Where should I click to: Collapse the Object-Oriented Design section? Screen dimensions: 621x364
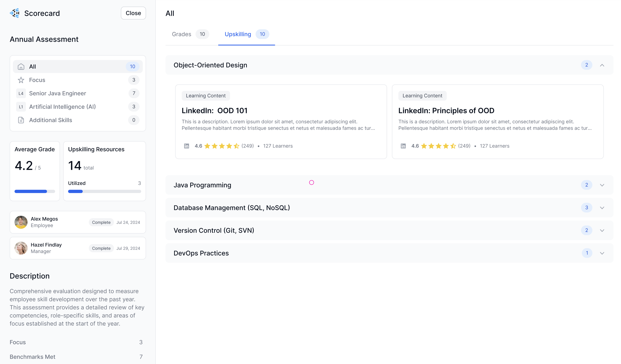tap(602, 65)
